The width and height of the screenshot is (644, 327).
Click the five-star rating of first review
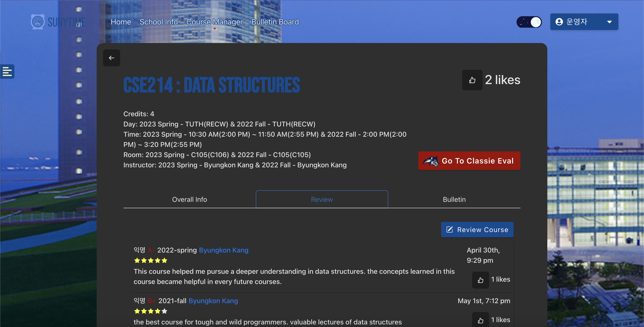[151, 261]
